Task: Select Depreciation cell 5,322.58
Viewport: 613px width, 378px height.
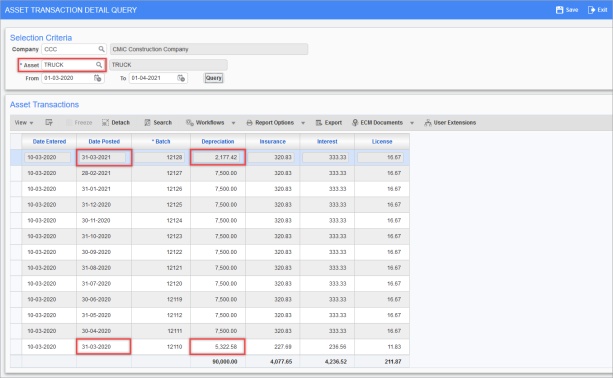Action: pyautogui.click(x=218, y=347)
